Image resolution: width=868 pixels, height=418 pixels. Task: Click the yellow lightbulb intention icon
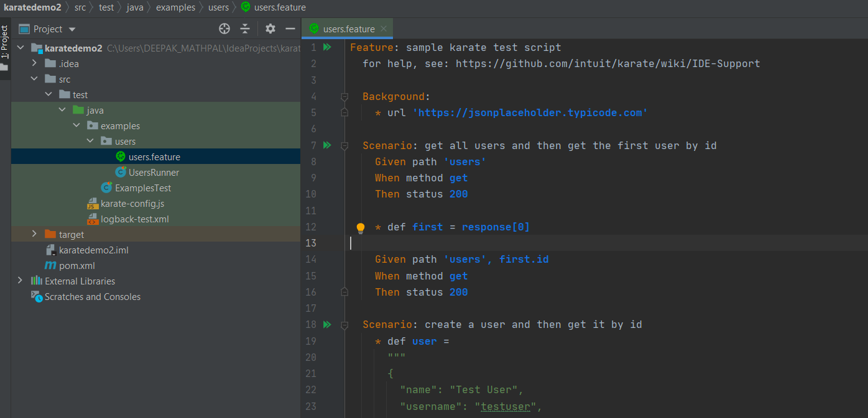pos(360,228)
